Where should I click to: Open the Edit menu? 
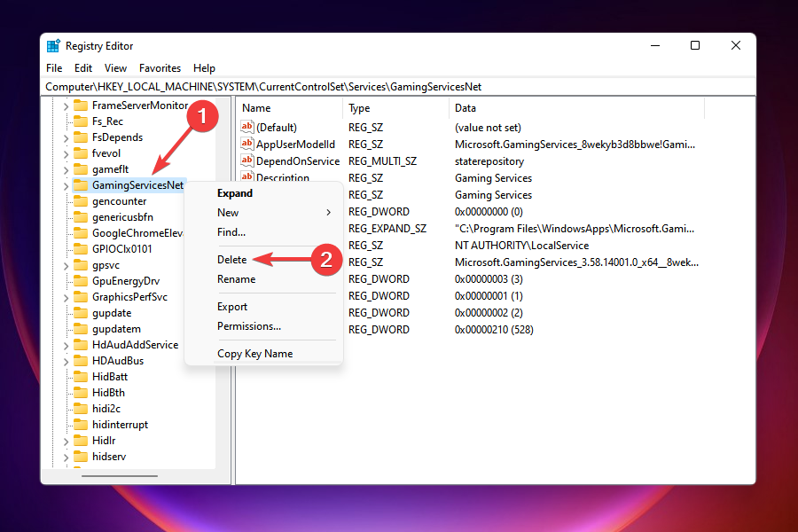83,68
